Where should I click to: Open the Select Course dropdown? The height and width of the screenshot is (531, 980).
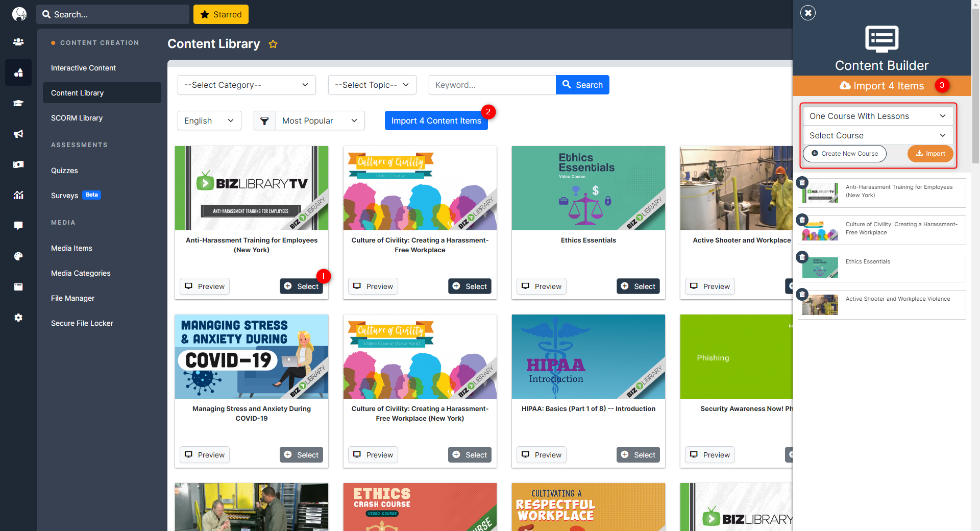(x=878, y=135)
